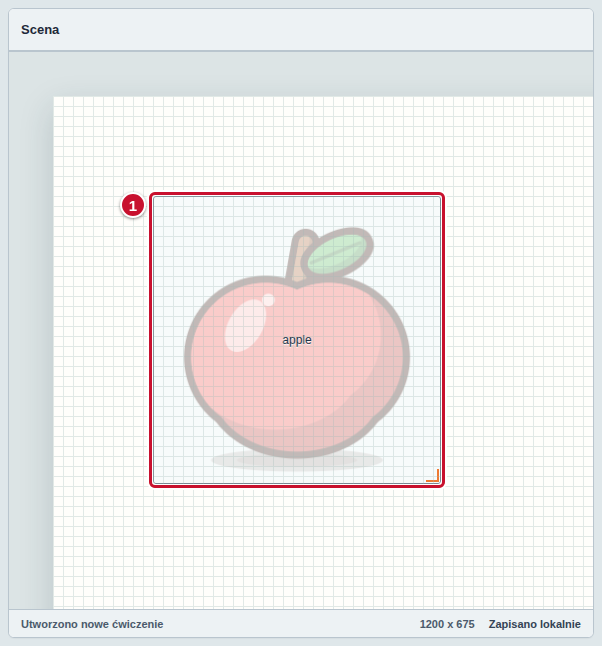Screen dimensions: 602x646
Task: Click the orange corner resize handle
Action: click(433, 475)
